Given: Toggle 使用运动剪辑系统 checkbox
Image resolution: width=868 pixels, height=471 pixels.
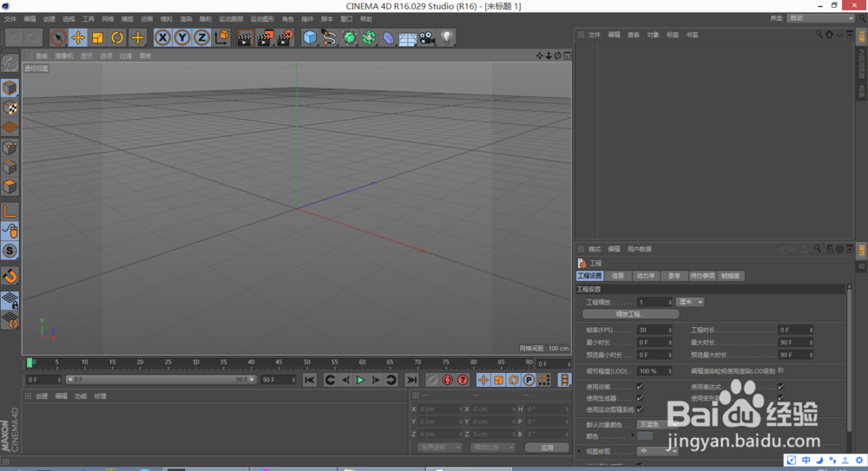Looking at the screenshot, I should point(640,409).
